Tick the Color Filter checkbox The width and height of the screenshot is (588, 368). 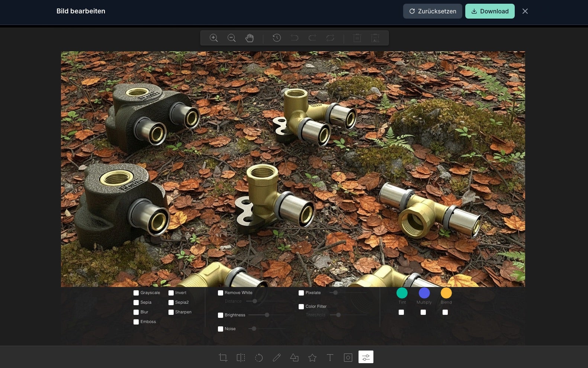[301, 307]
